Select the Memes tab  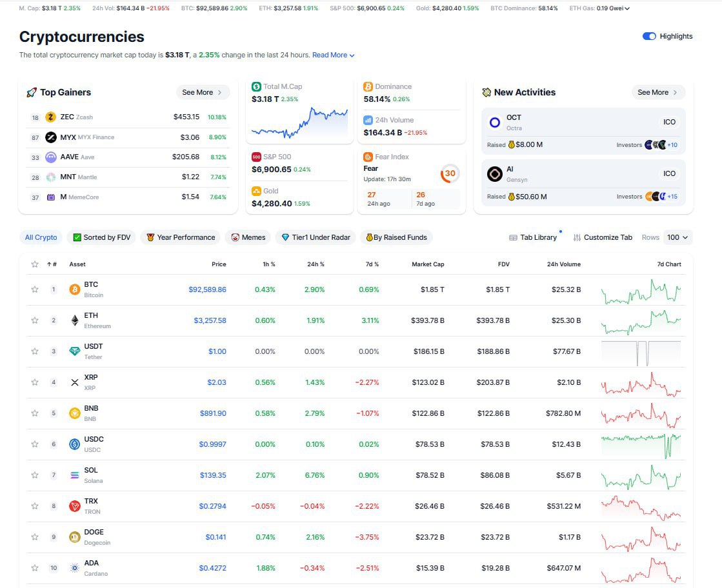coord(248,237)
